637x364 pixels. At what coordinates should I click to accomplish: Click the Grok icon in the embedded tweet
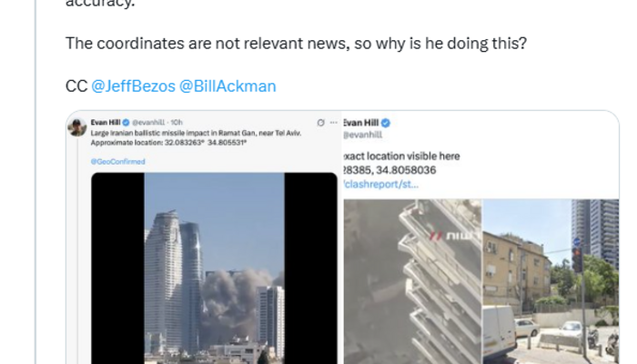coord(320,123)
